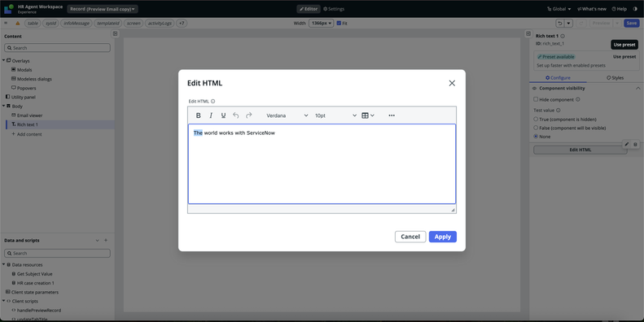Toggle dark theme contrast icon
The width and height of the screenshot is (644, 322).
(x=635, y=9)
